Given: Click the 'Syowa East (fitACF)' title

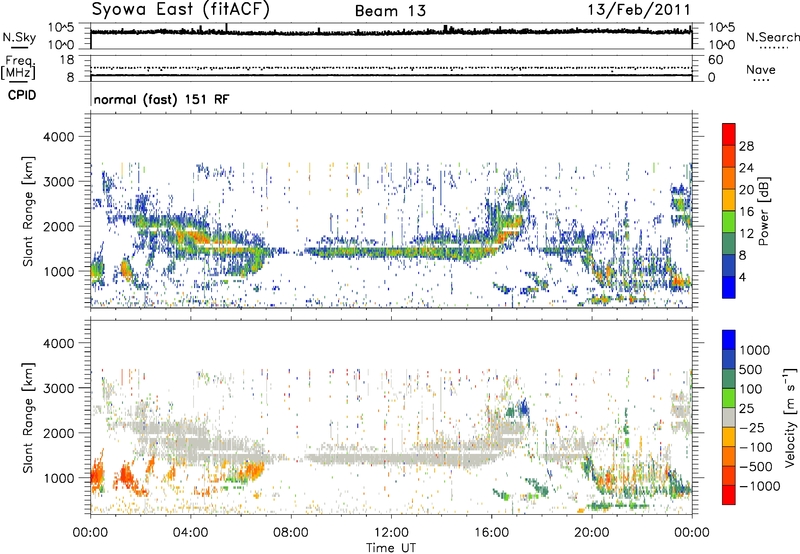Looking at the screenshot, I should pyautogui.click(x=180, y=10).
